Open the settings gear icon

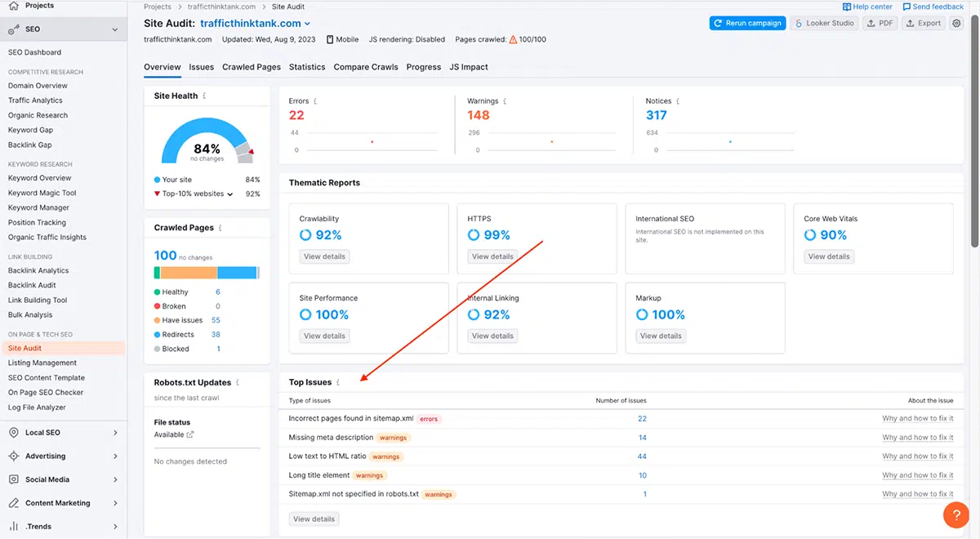tap(957, 24)
